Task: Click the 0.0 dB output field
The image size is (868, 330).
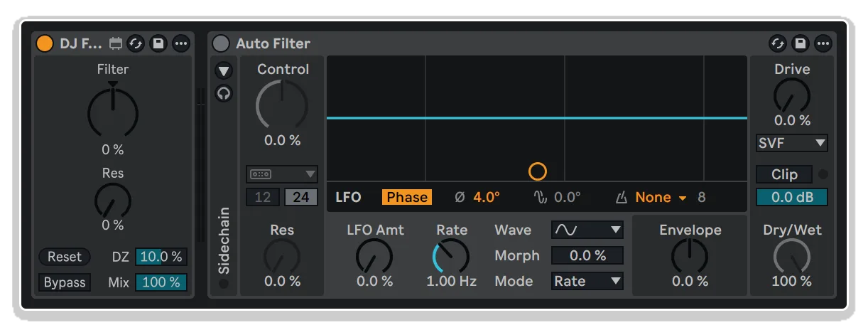Action: [x=792, y=198]
